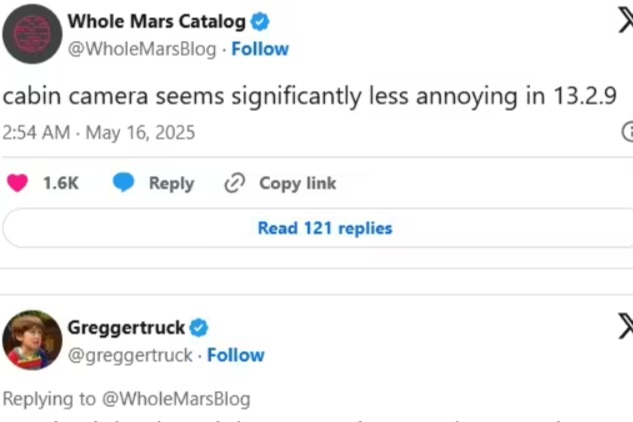Click @WholeMarsBlog in Replying to line
This screenshot has height=422, width=633.
pyautogui.click(x=176, y=399)
